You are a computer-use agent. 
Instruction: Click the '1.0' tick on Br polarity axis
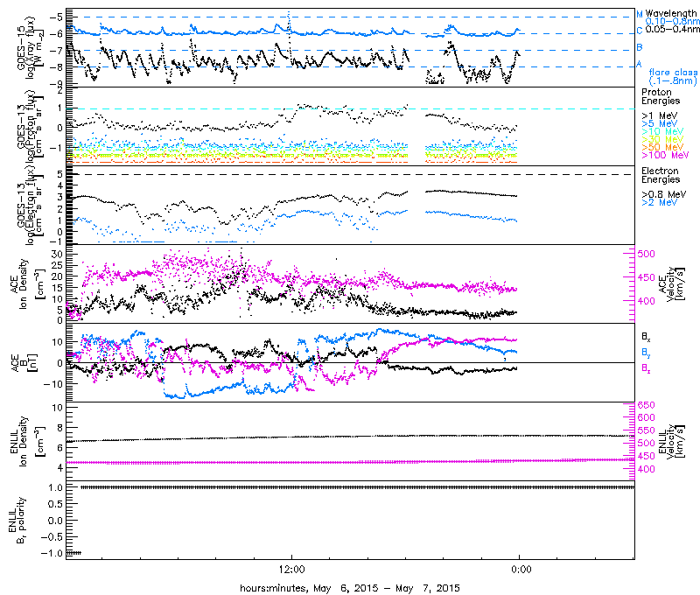[56, 487]
